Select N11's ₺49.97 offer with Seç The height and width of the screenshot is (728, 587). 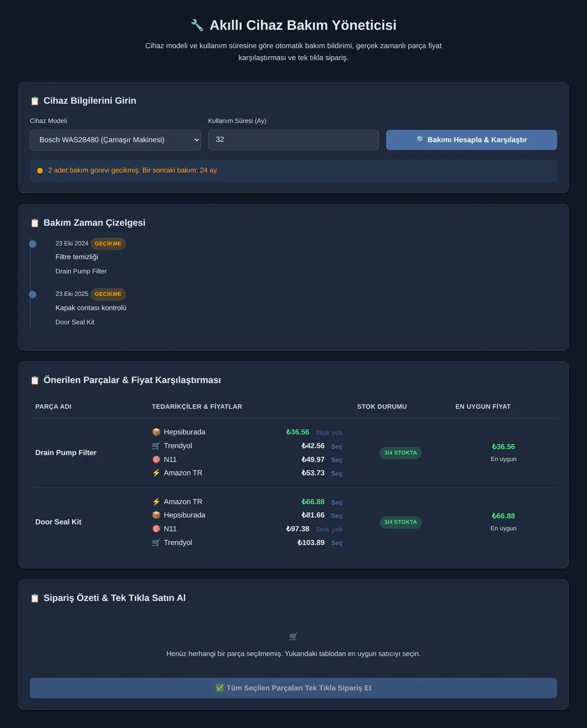337,460
